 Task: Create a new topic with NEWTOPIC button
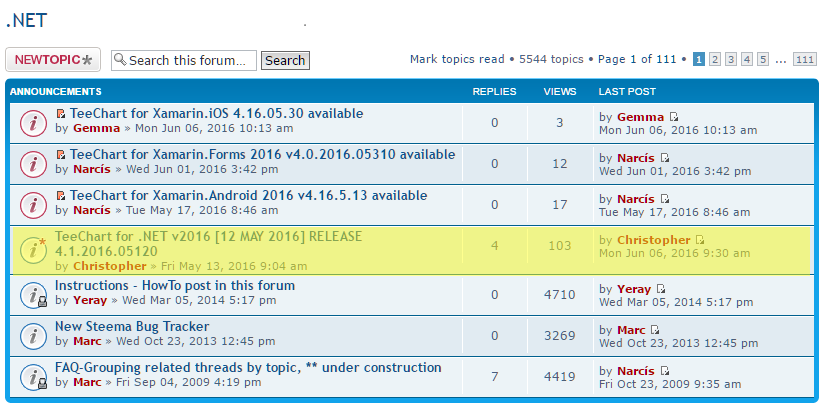point(53,60)
